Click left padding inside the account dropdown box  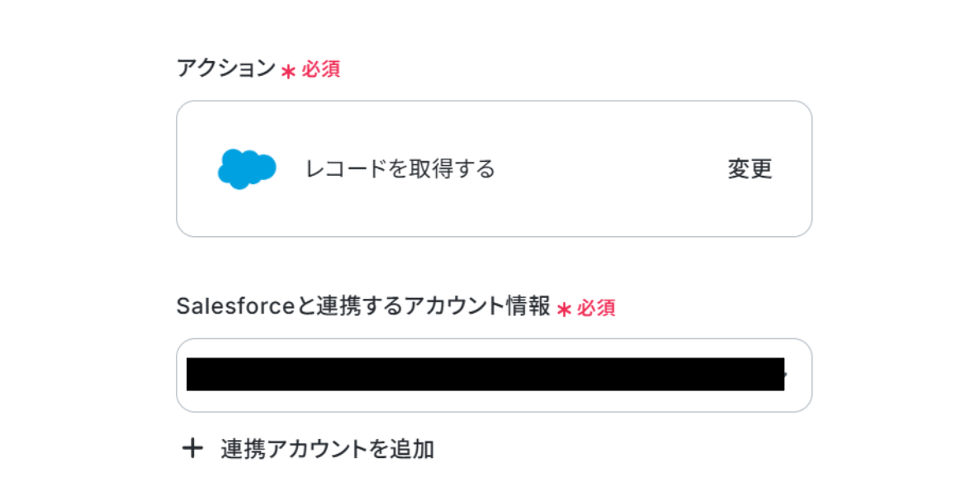pyautogui.click(x=182, y=375)
